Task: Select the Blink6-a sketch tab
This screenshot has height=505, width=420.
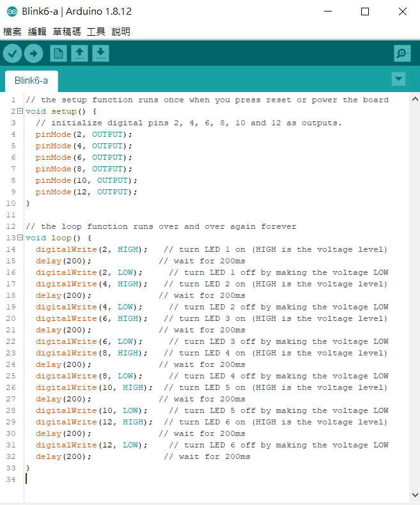Action: [x=31, y=81]
